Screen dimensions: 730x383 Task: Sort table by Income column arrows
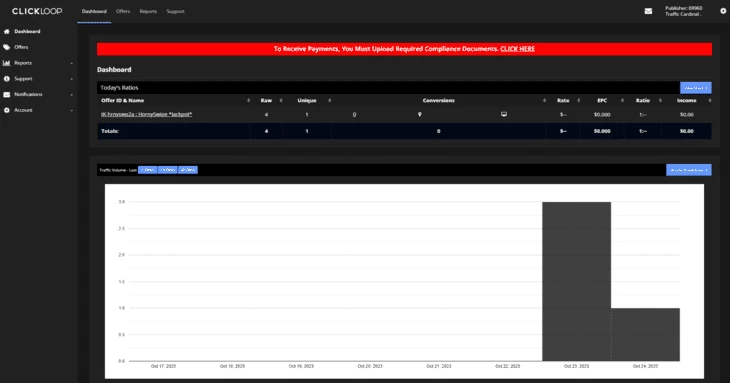[710, 101]
